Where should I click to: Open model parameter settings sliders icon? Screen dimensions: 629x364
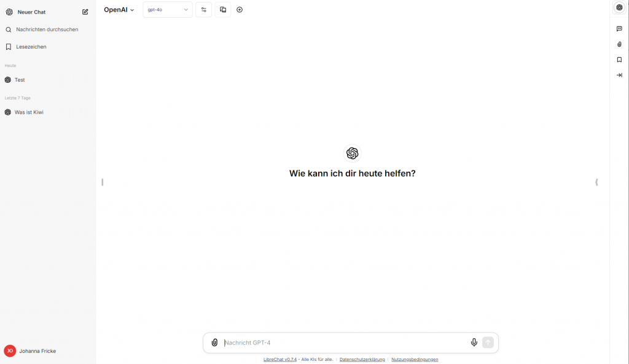[204, 10]
